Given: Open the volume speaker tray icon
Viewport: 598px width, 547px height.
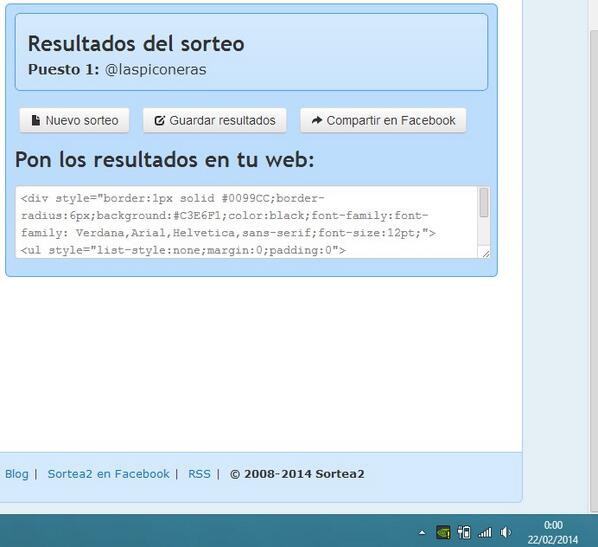Looking at the screenshot, I should tap(505, 533).
